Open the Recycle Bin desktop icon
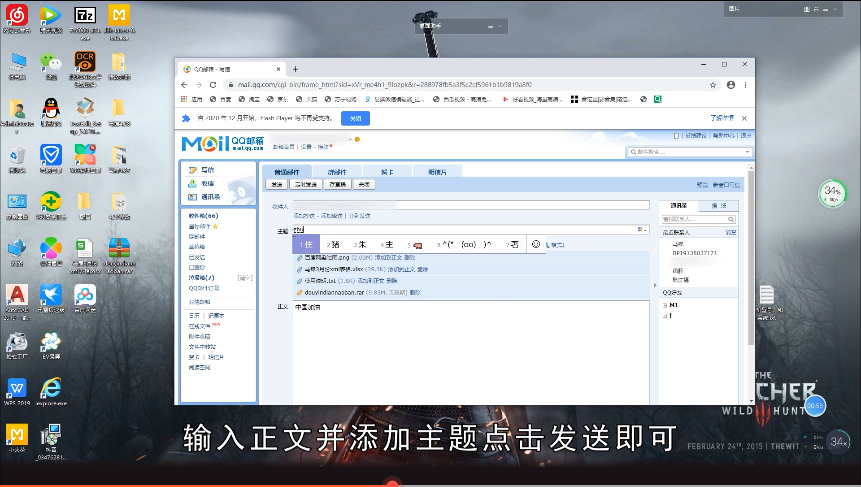Viewport: 861px width, 487px height. tap(17, 156)
